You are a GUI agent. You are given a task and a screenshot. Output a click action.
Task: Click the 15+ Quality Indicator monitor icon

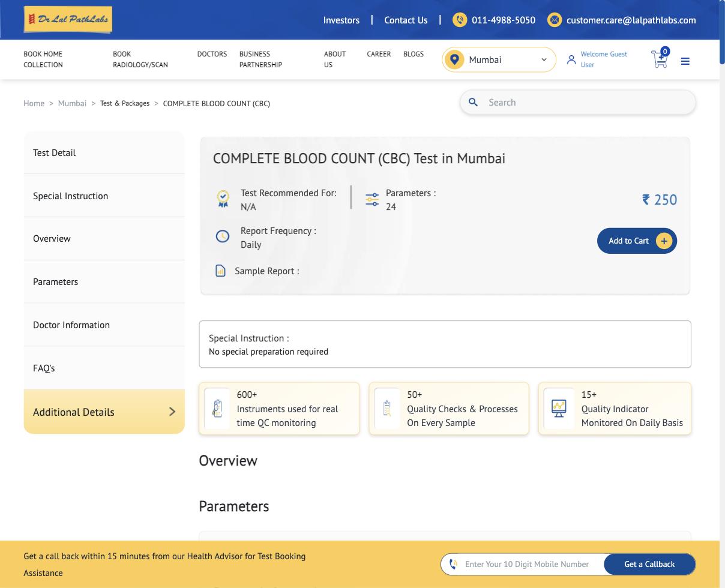[x=559, y=409]
